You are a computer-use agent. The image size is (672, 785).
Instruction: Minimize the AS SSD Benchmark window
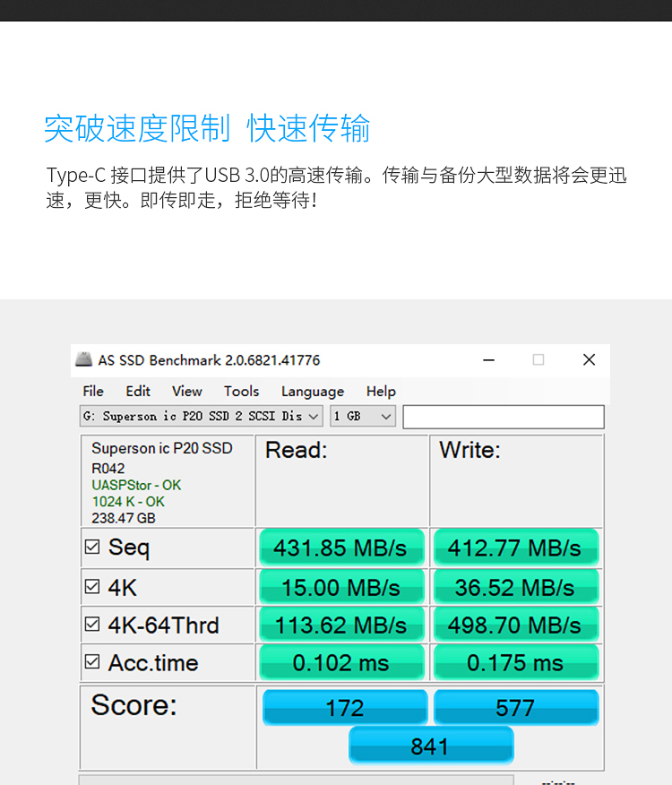(488, 360)
